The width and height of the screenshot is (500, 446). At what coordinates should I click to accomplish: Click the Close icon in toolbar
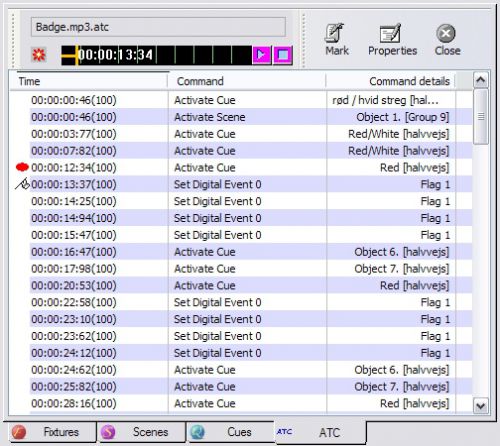(446, 33)
